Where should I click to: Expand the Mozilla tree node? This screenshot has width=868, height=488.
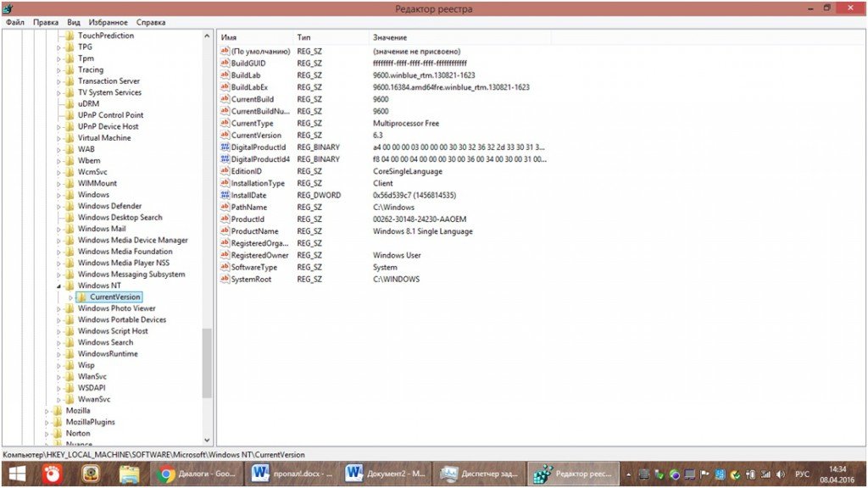[x=47, y=411]
